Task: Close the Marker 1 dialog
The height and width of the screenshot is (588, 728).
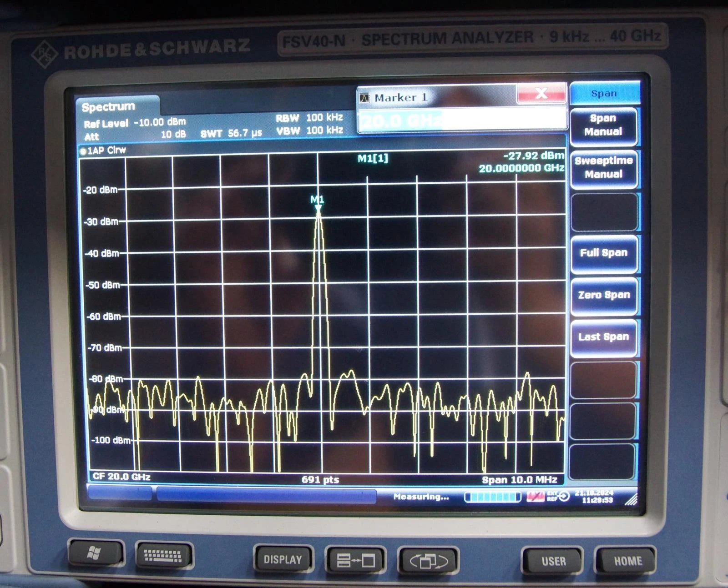Action: 541,94
